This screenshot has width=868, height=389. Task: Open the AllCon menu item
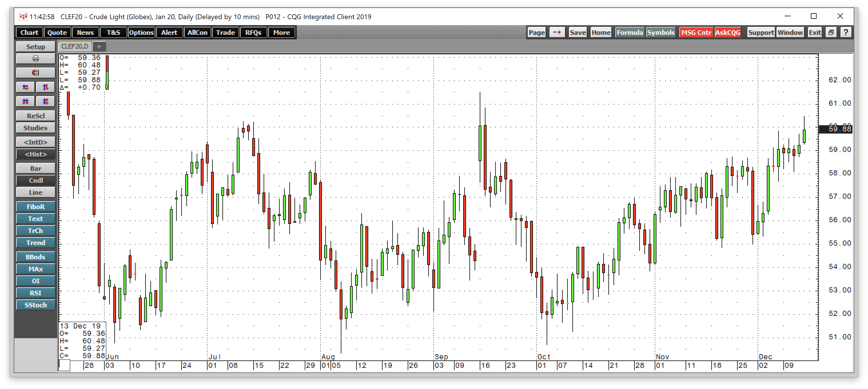(x=197, y=32)
